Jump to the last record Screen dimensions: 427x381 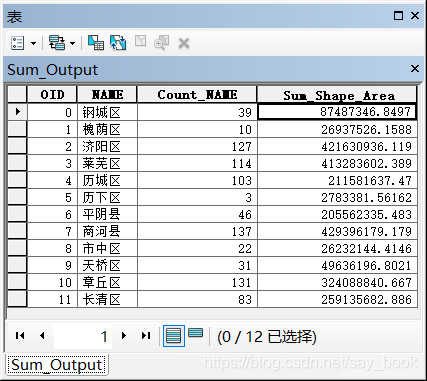click(x=146, y=335)
